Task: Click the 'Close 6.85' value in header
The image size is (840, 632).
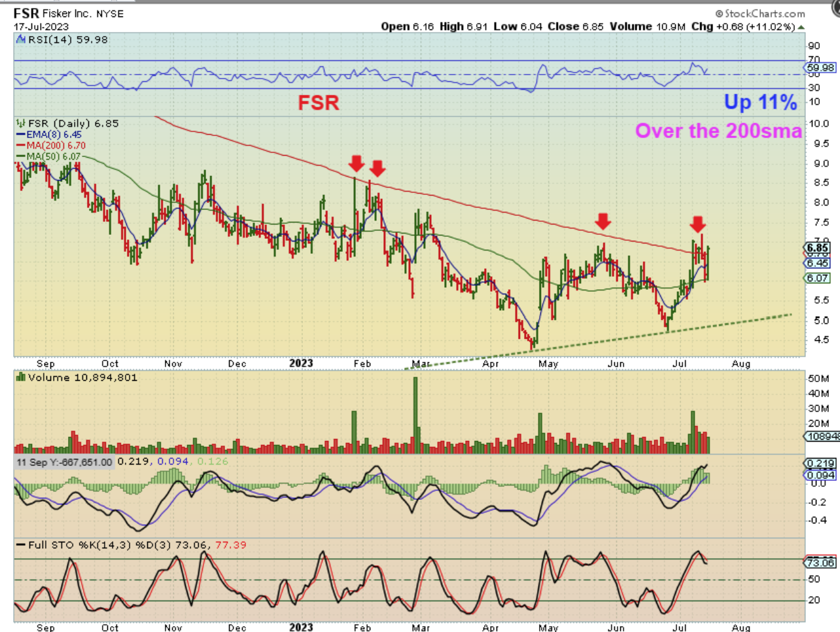Action: (576, 27)
